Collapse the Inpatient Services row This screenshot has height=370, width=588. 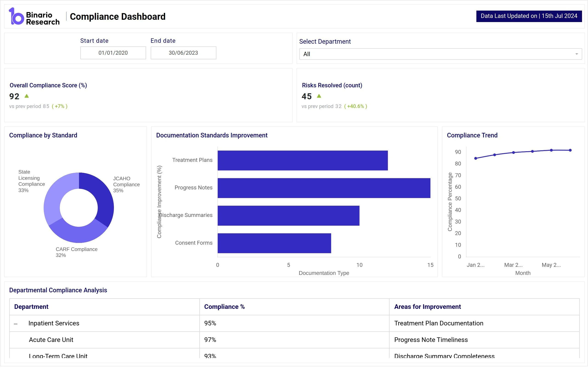16,324
